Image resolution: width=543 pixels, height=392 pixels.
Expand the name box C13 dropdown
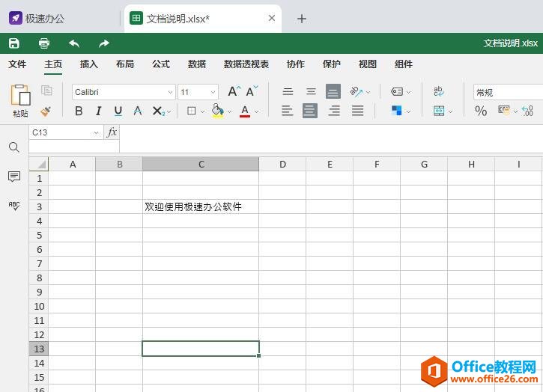coord(96,132)
